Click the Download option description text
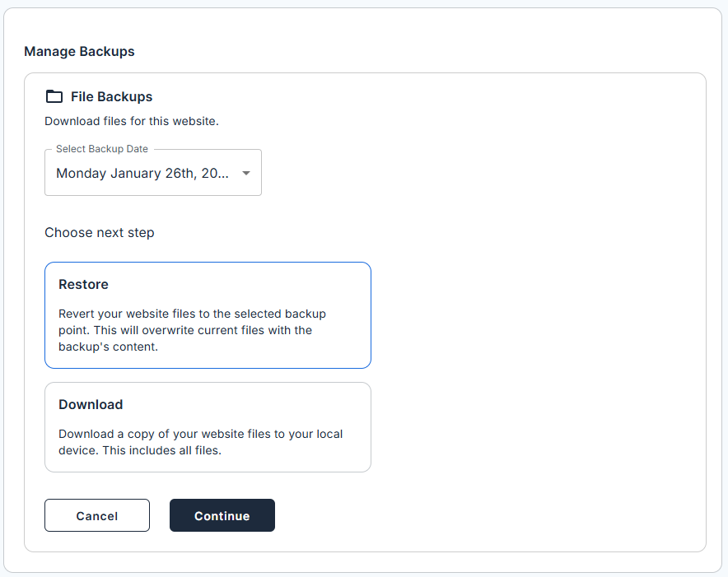 tap(200, 442)
